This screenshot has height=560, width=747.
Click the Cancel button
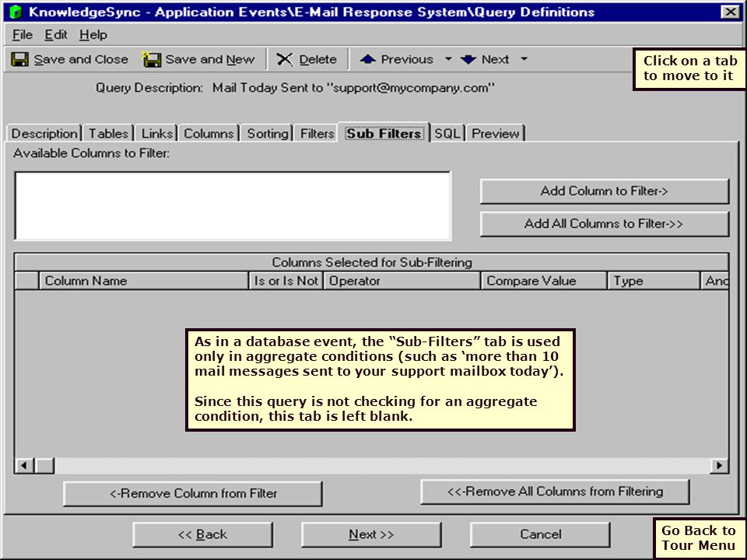pos(540,534)
